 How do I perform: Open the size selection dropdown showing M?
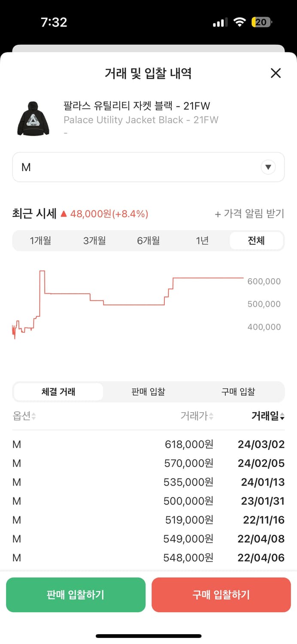(148, 167)
